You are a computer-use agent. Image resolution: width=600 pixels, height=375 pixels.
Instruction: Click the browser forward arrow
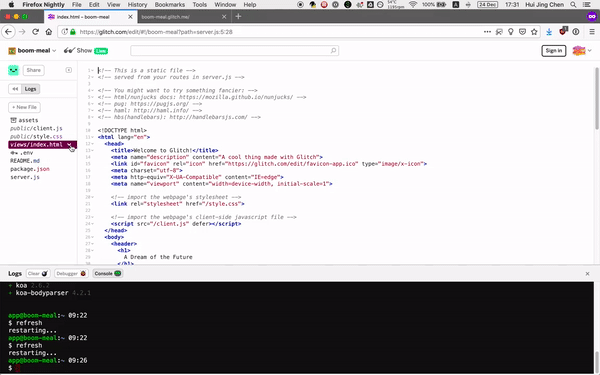coord(22,32)
